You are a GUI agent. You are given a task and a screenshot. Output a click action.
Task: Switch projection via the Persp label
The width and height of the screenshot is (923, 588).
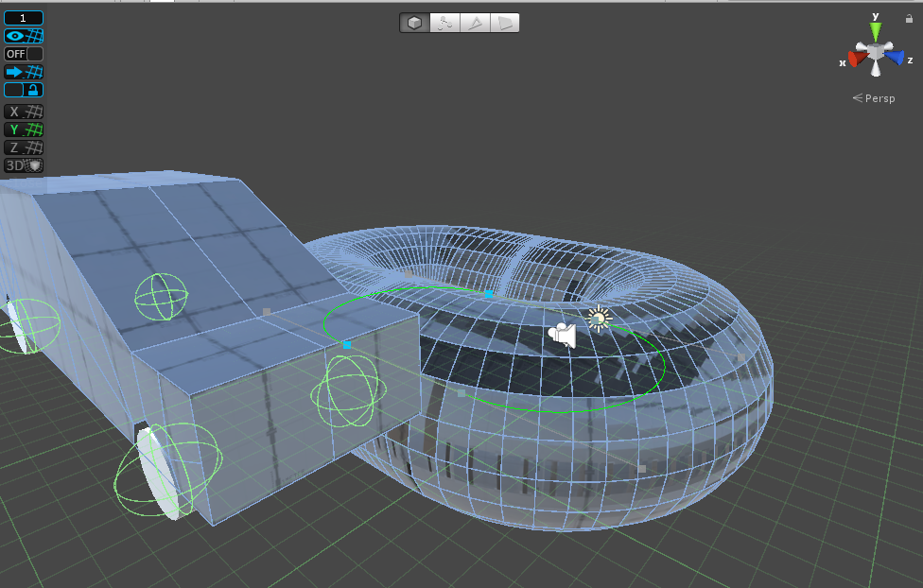874,98
